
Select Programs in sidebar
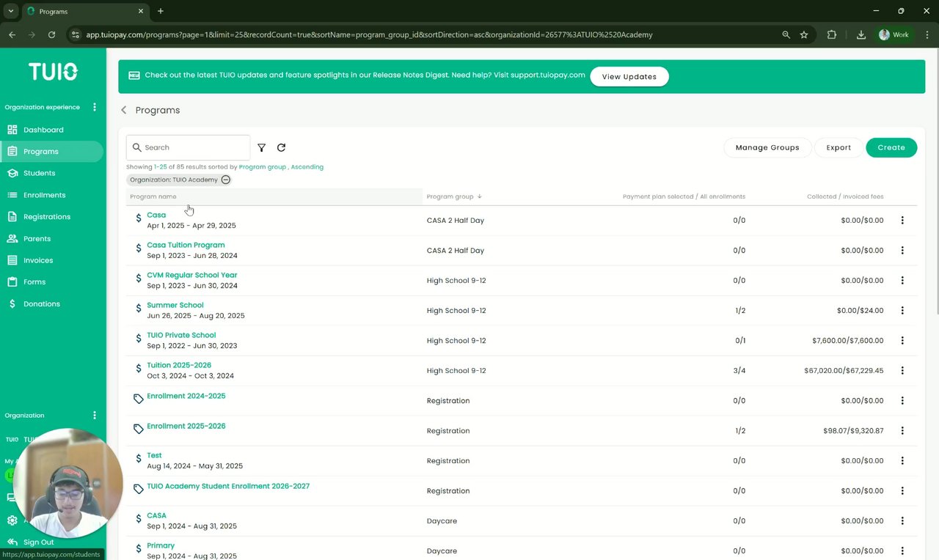click(51, 151)
